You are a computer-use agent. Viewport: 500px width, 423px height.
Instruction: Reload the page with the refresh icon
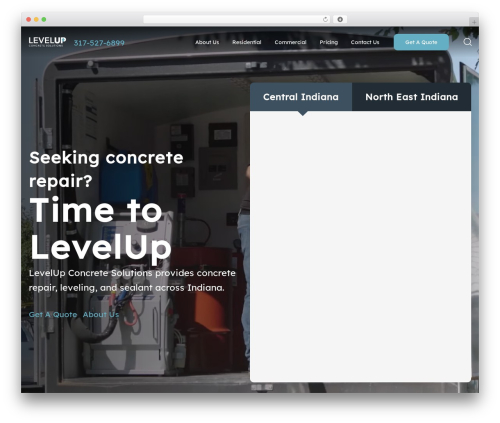click(x=325, y=19)
